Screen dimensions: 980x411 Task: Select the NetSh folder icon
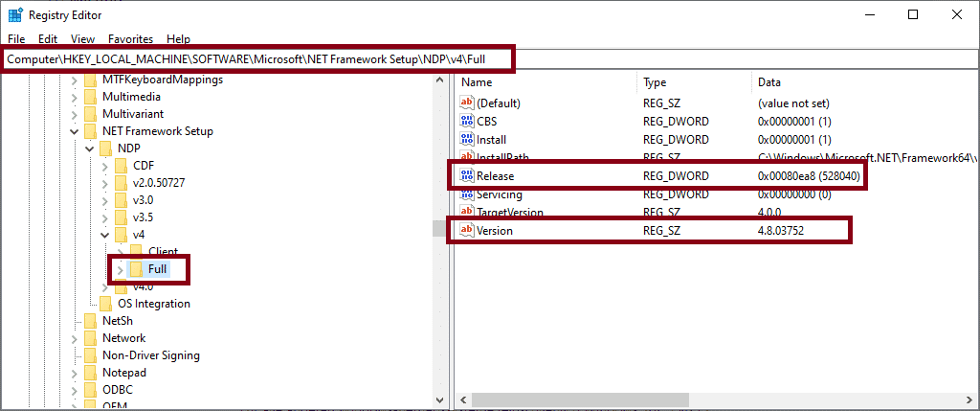[91, 321]
